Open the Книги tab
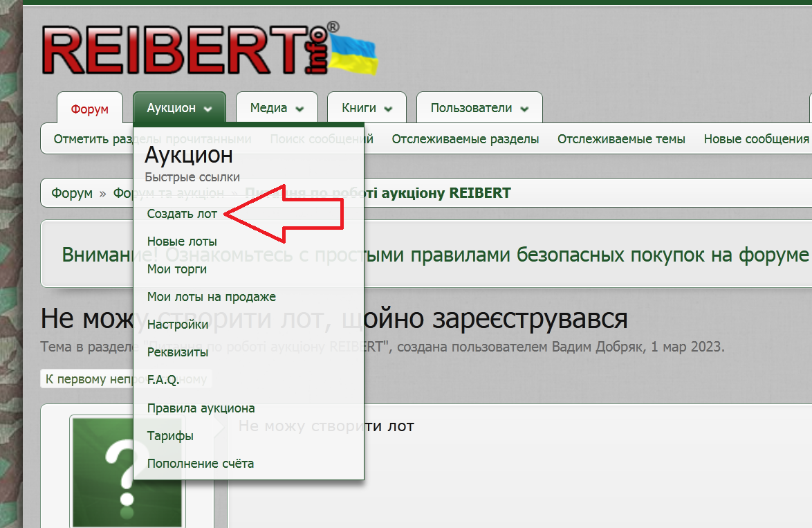 click(367, 108)
